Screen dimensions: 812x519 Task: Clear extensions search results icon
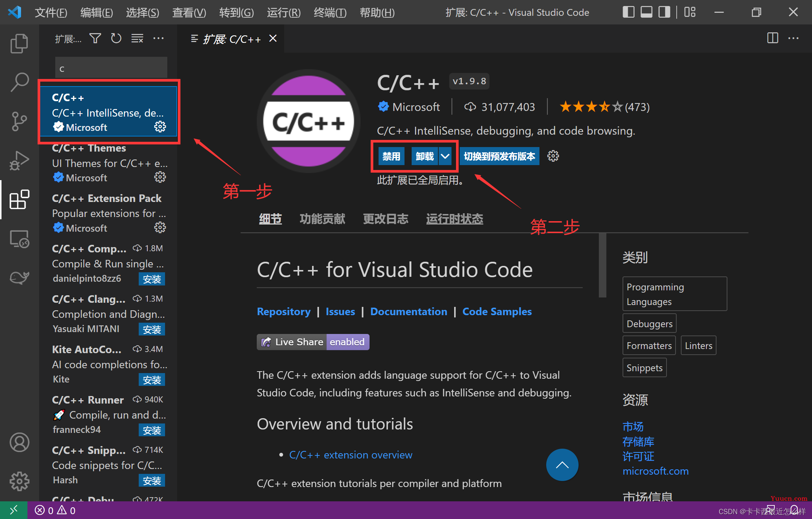click(x=137, y=38)
